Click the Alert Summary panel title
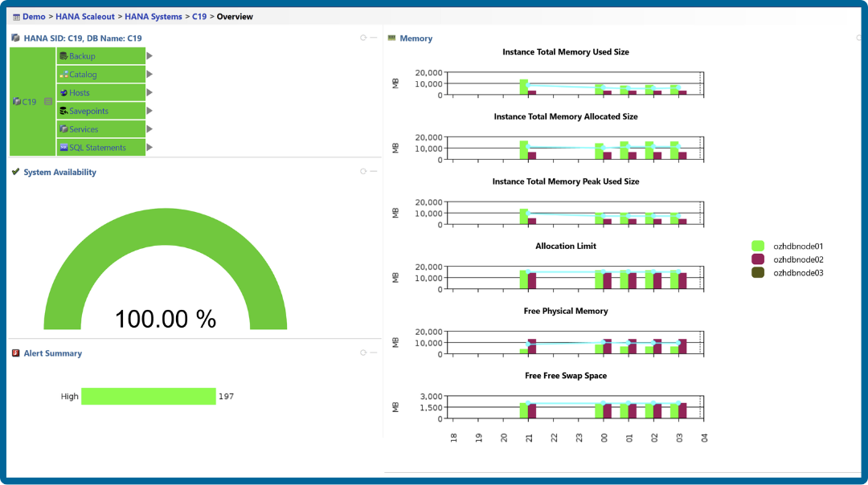The height and width of the screenshot is (485, 868). pos(52,353)
